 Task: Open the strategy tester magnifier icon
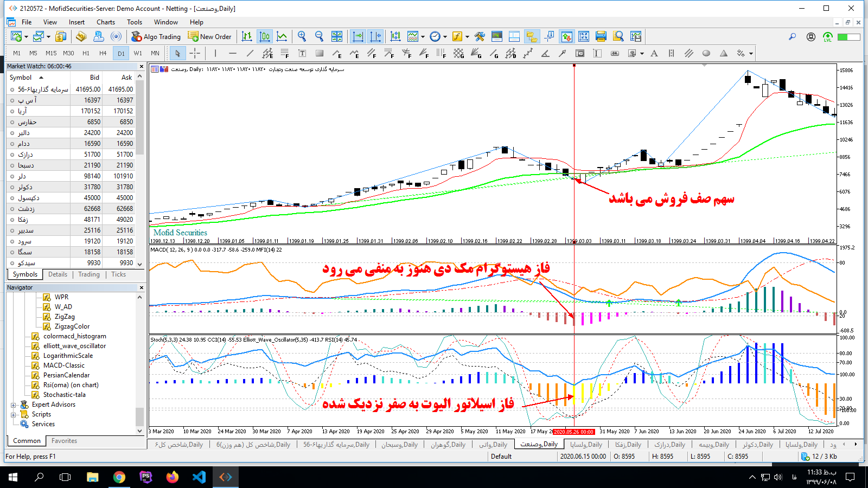pyautogui.click(x=618, y=37)
